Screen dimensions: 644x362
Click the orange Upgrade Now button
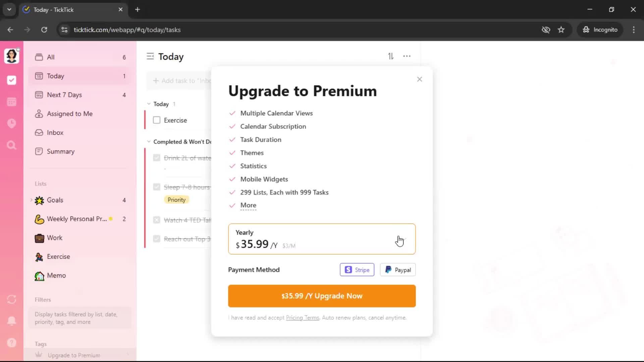click(322, 296)
